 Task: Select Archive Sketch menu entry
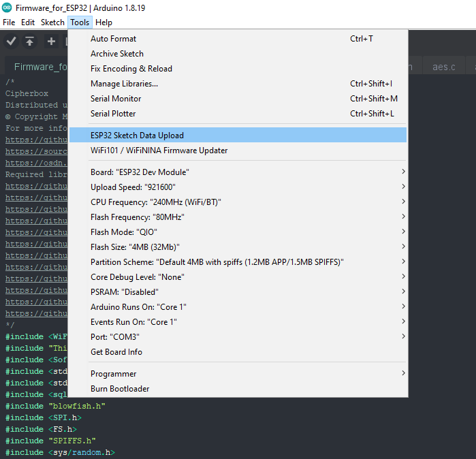point(238,54)
